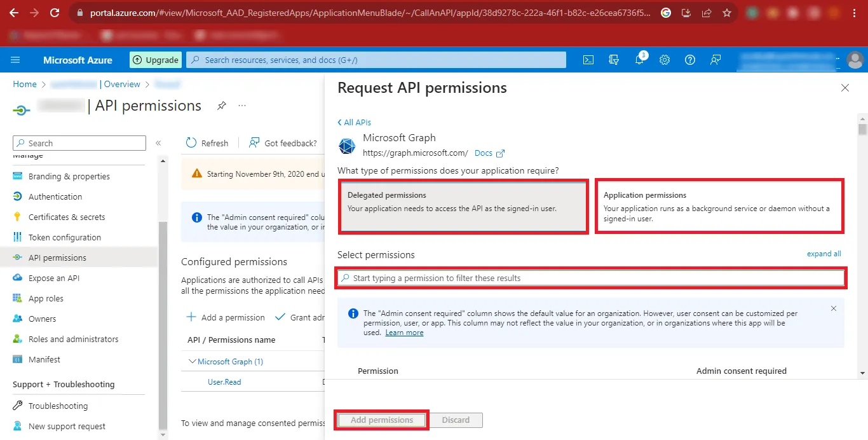868x440 pixels.
Task: Select Authentication in the left menu
Action: 56,196
